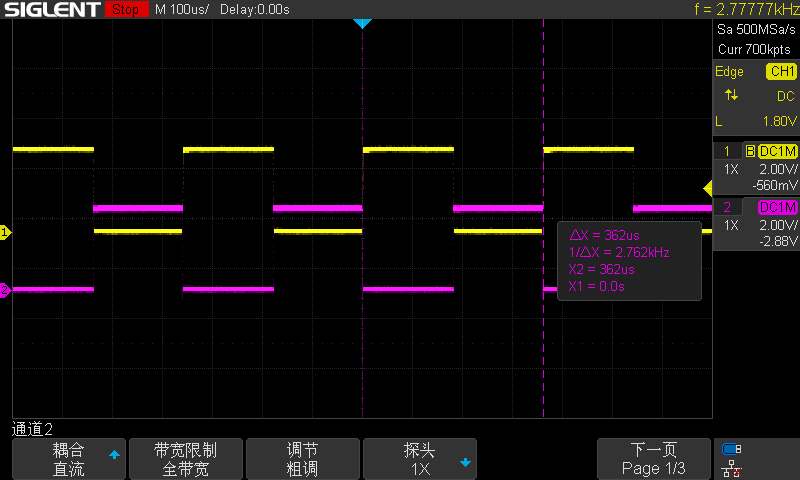Click the f = 2.77777kHz frequency readout
The height and width of the screenshot is (480, 800).
[x=746, y=9]
